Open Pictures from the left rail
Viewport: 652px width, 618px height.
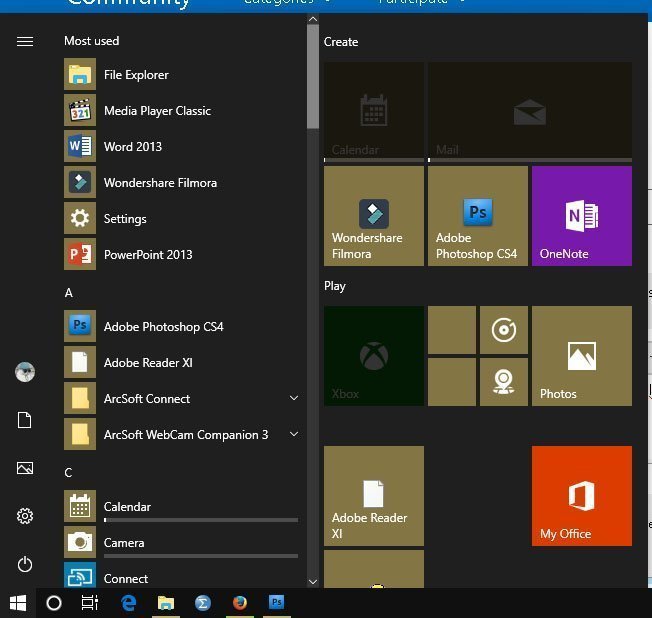point(25,468)
